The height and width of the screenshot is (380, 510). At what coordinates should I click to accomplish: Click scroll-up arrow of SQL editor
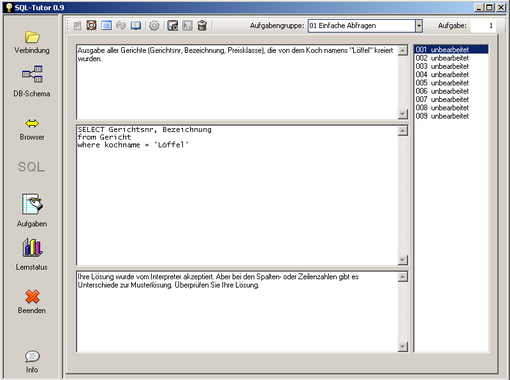coord(403,131)
